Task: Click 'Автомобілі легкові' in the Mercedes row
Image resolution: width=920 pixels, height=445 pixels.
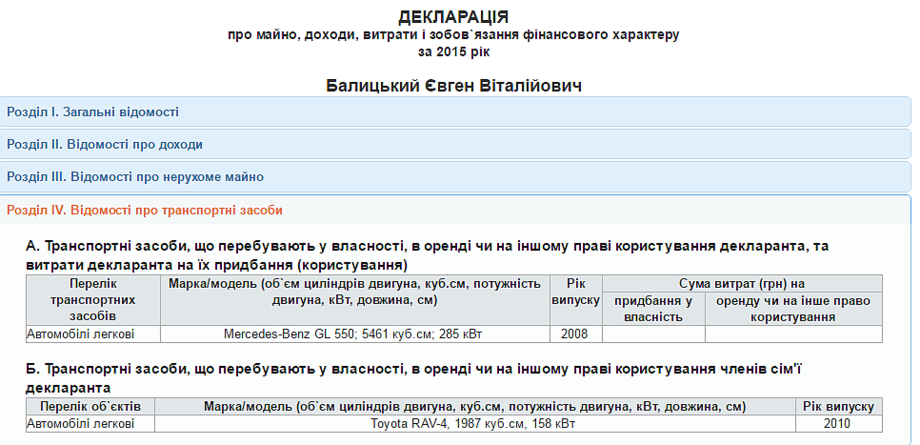Action: [93, 334]
